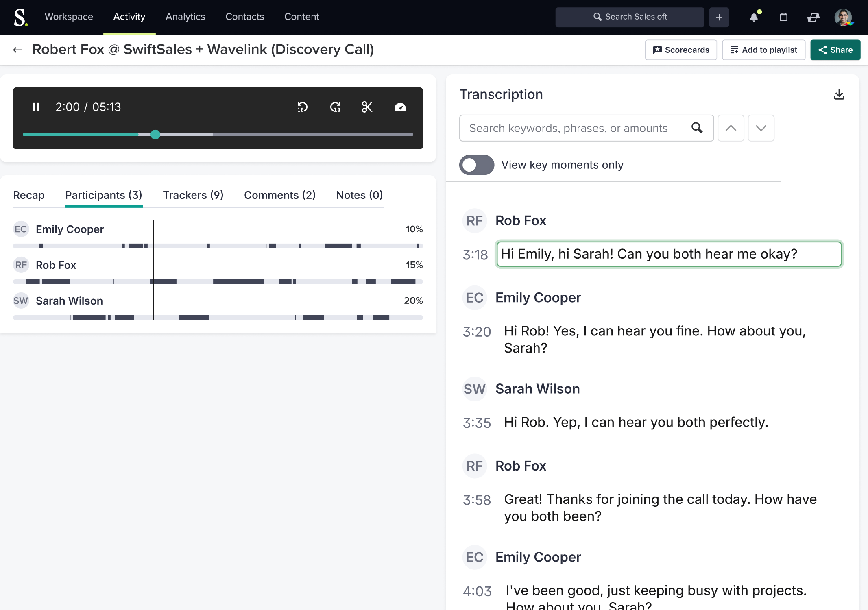This screenshot has height=610, width=868.
Task: Open the scissors clip tool
Action: [367, 107]
